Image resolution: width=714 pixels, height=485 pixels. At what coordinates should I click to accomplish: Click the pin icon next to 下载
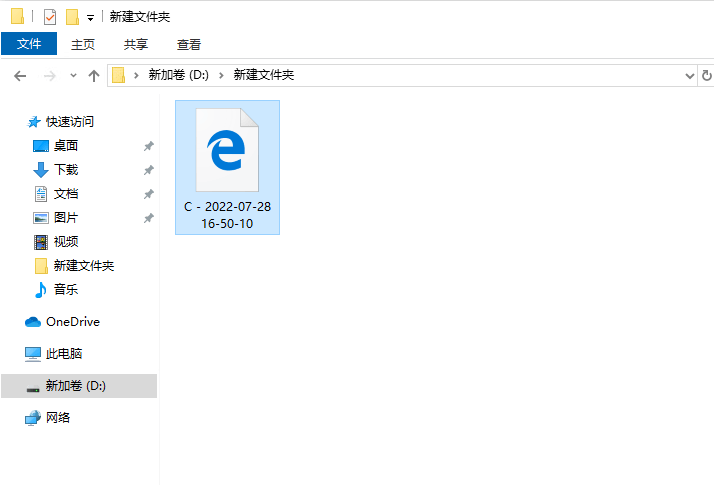tap(148, 170)
